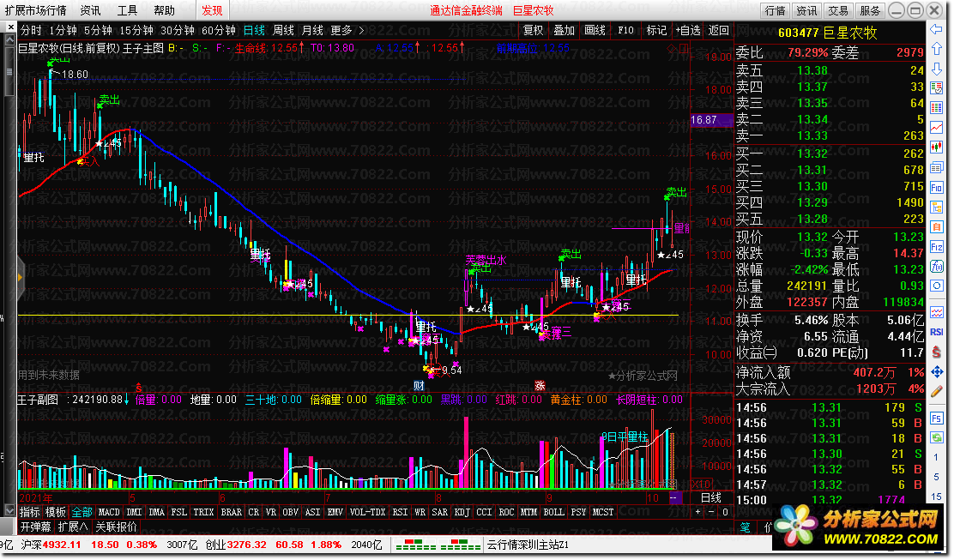Image resolution: width=954 pixels, height=560 pixels.
Task: Select the 15 period sidebar shortcut
Action: pos(936,497)
